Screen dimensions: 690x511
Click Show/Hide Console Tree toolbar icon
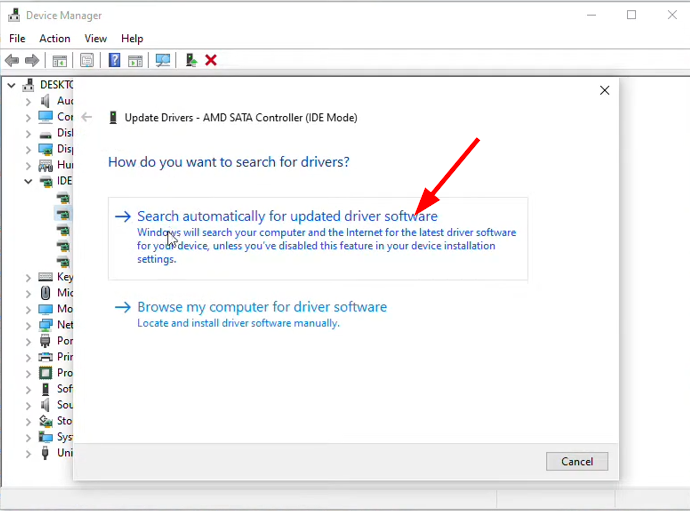click(59, 60)
